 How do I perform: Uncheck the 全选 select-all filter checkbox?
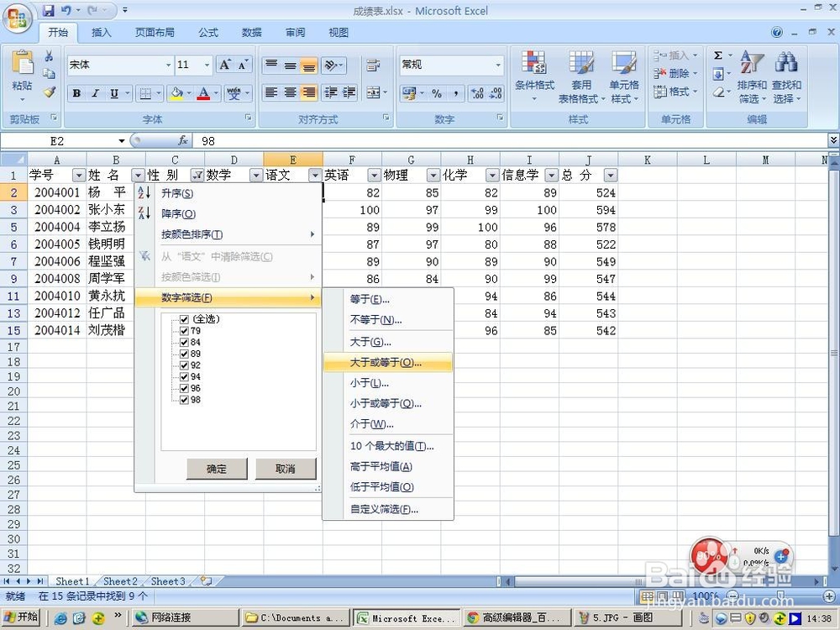[184, 319]
